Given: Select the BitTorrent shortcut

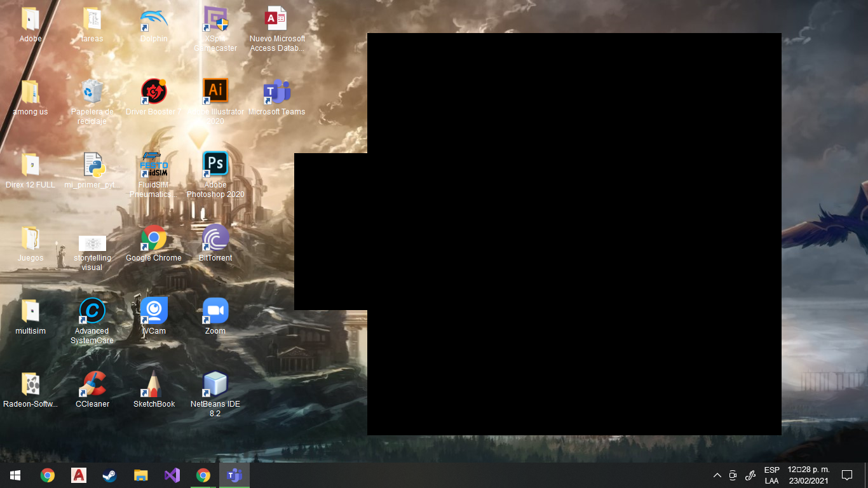Looking at the screenshot, I should click(x=215, y=245).
